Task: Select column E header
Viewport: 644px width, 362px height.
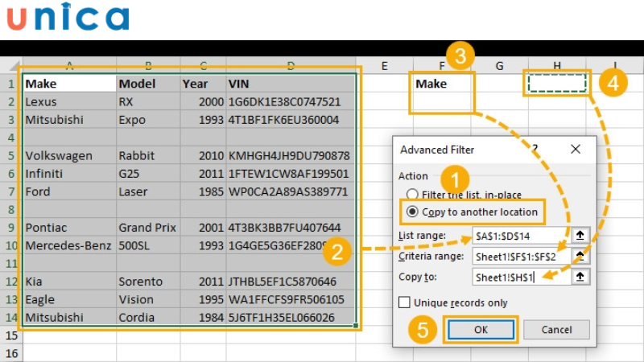Action: (x=384, y=65)
